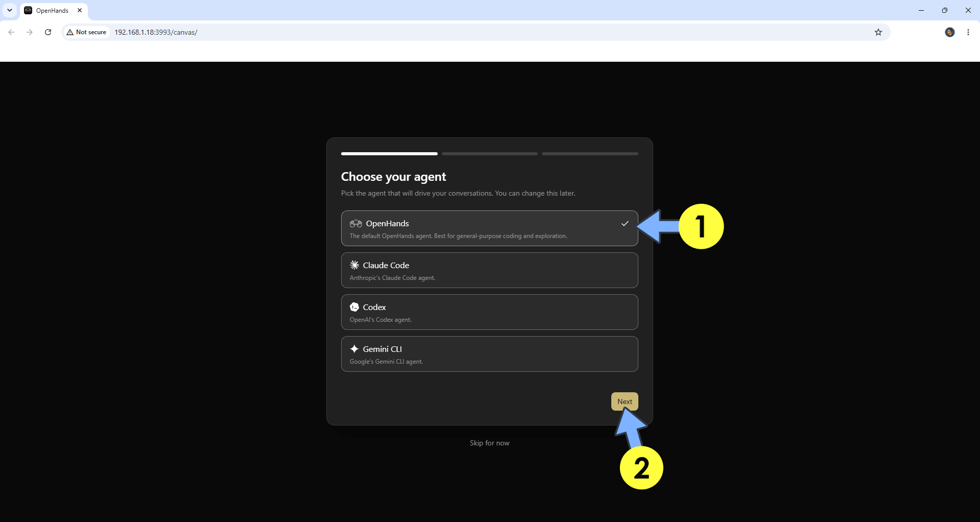Click the checkmark on the OpenHands card
The width and height of the screenshot is (980, 522).
[625, 224]
